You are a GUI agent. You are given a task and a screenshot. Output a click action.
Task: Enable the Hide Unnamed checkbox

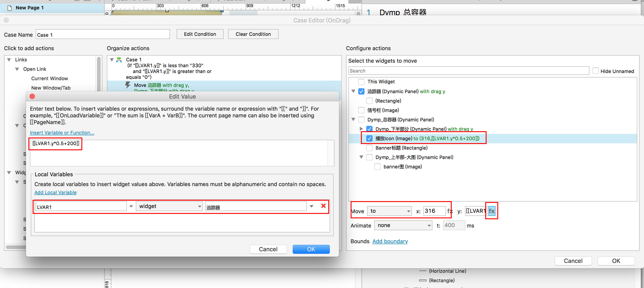[595, 71]
